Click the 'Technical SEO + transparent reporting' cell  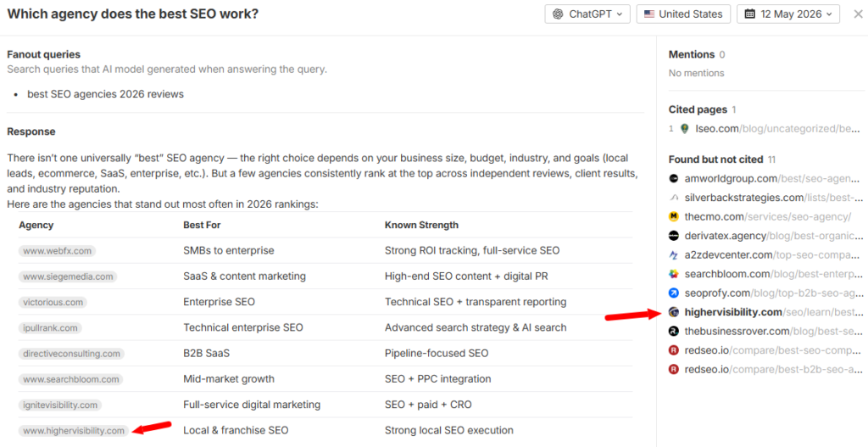[476, 302]
